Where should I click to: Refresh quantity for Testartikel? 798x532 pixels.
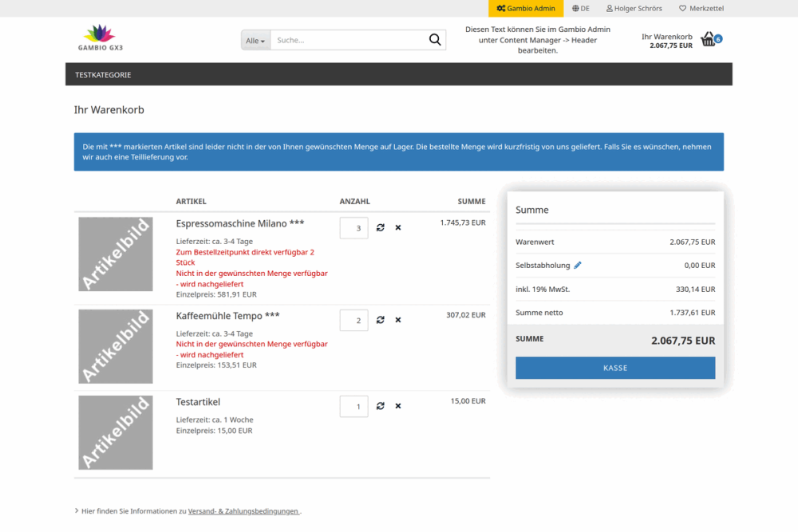pyautogui.click(x=380, y=406)
